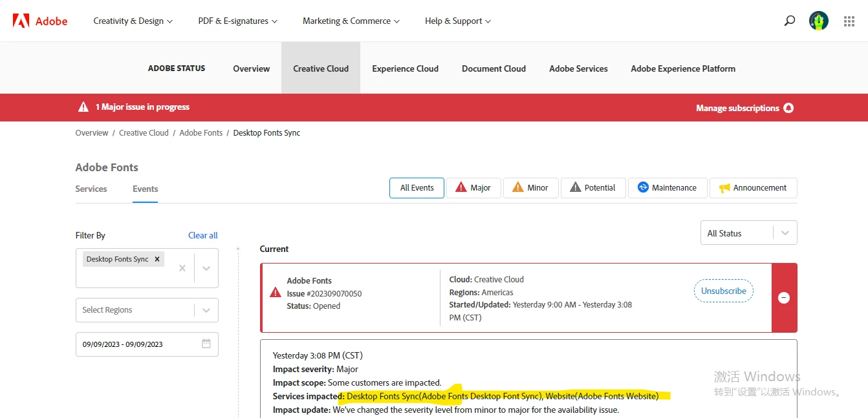Click the Adobe logo
Image resolution: width=868 pixels, height=418 pixels.
click(x=40, y=21)
